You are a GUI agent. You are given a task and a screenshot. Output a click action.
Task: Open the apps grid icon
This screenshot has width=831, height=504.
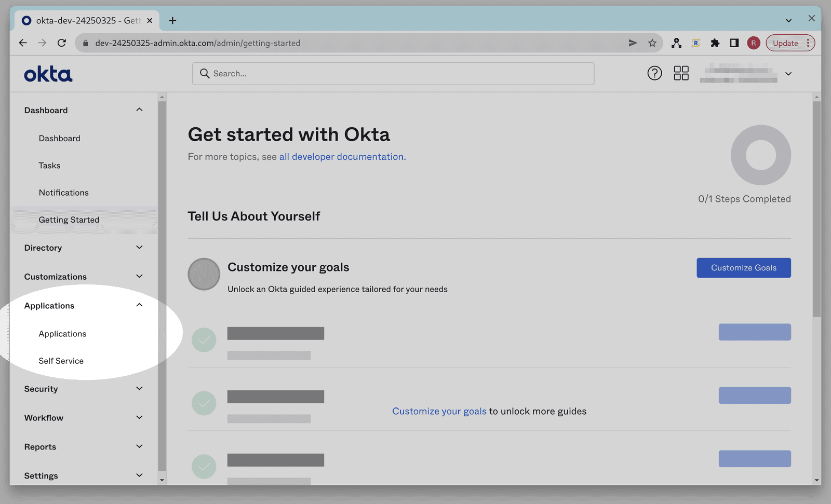[x=681, y=73]
